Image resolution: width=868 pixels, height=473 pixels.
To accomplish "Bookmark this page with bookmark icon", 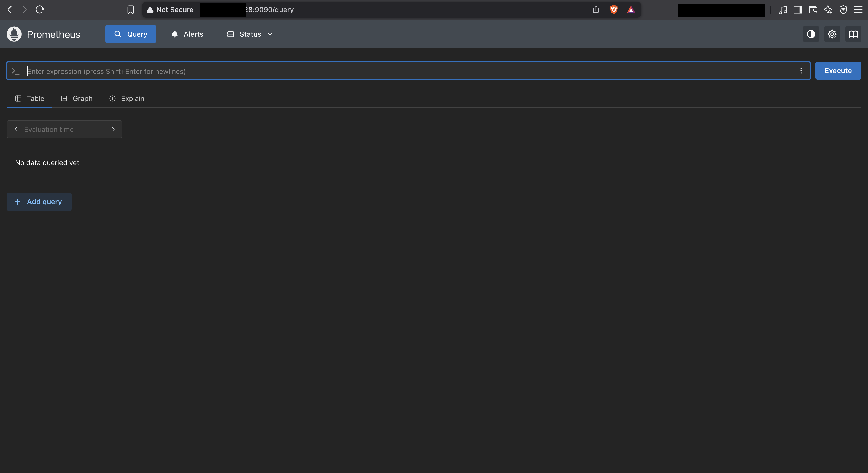I will tap(130, 9).
